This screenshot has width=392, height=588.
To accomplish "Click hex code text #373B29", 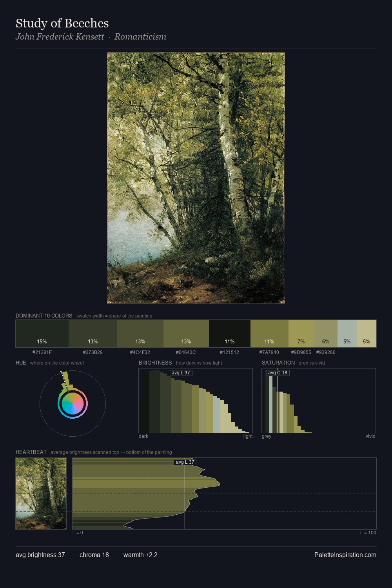I will 93,352.
